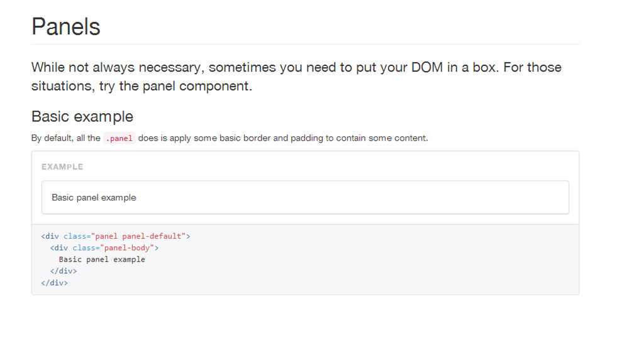Click the "panel-body" class string value
Image resolution: width=644 pixels, height=362 pixels.
[x=127, y=248]
